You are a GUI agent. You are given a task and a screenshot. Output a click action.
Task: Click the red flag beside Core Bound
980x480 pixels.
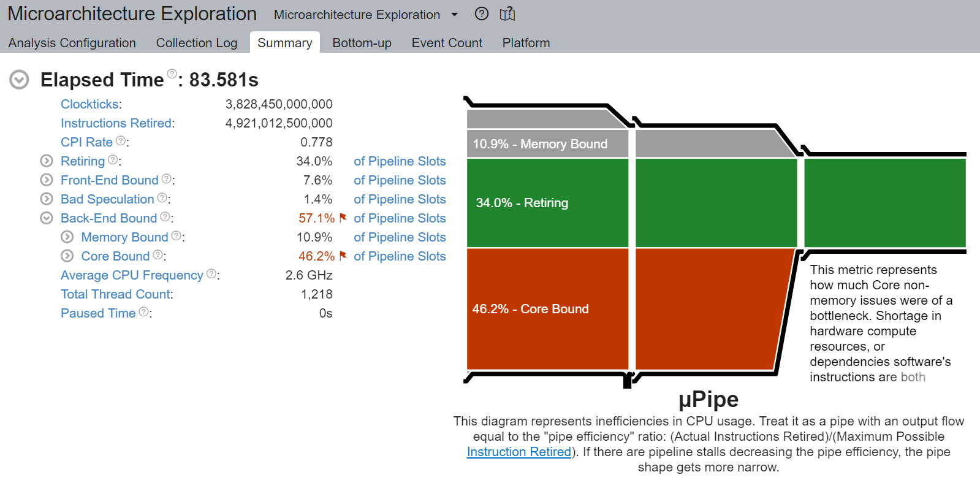(343, 256)
